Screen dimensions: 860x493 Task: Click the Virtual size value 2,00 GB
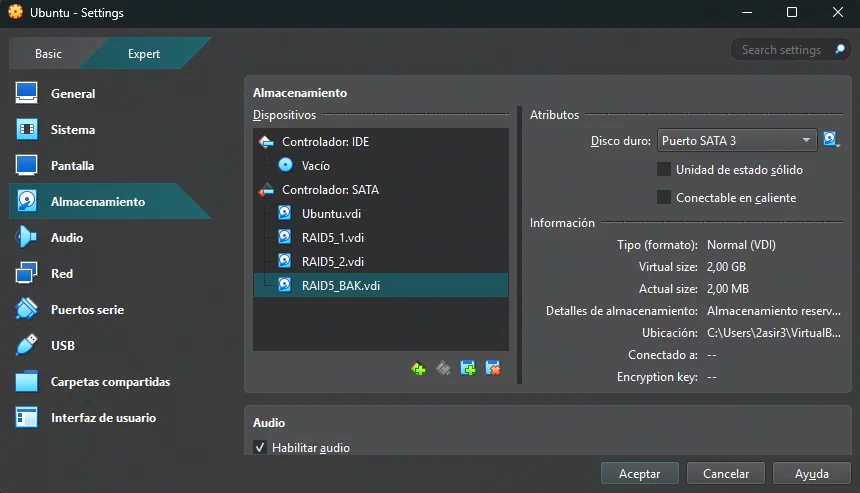pos(726,267)
